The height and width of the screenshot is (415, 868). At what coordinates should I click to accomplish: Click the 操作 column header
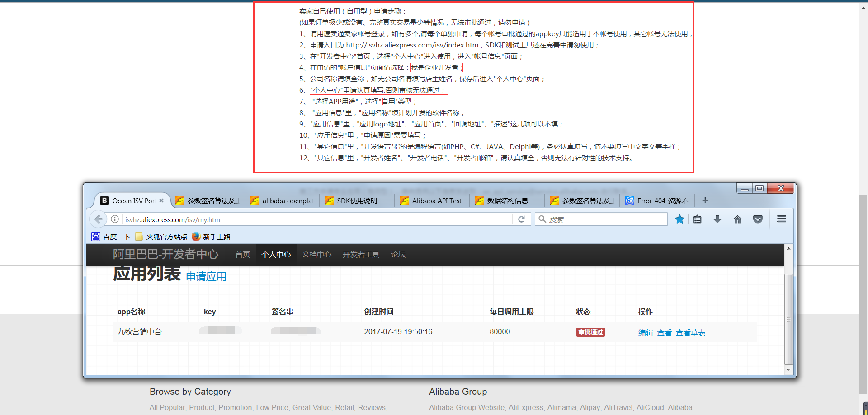(646, 312)
